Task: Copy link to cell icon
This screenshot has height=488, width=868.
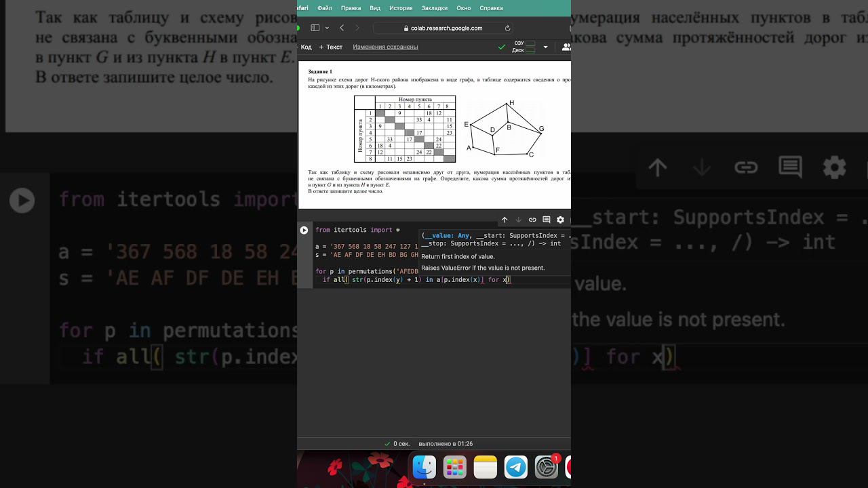Action: pos(532,220)
